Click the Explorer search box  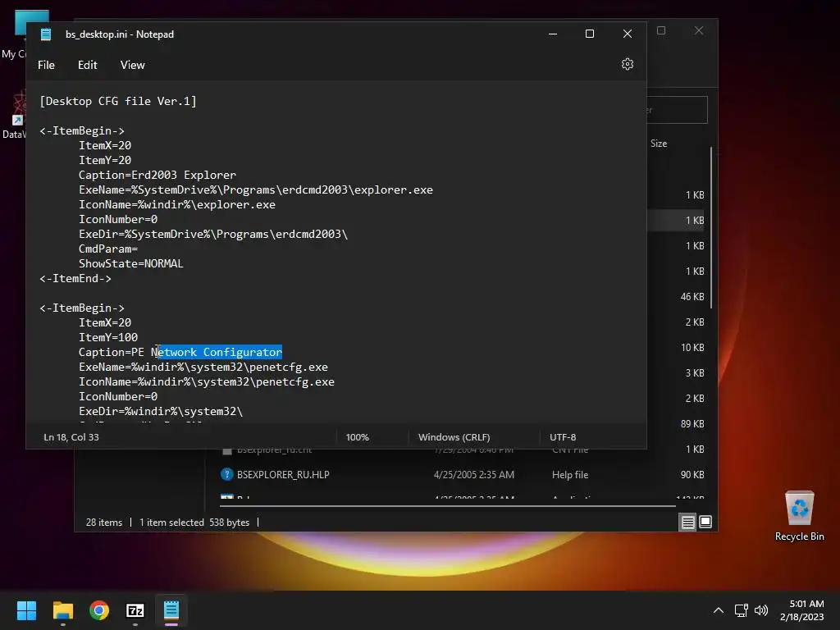pos(677,110)
